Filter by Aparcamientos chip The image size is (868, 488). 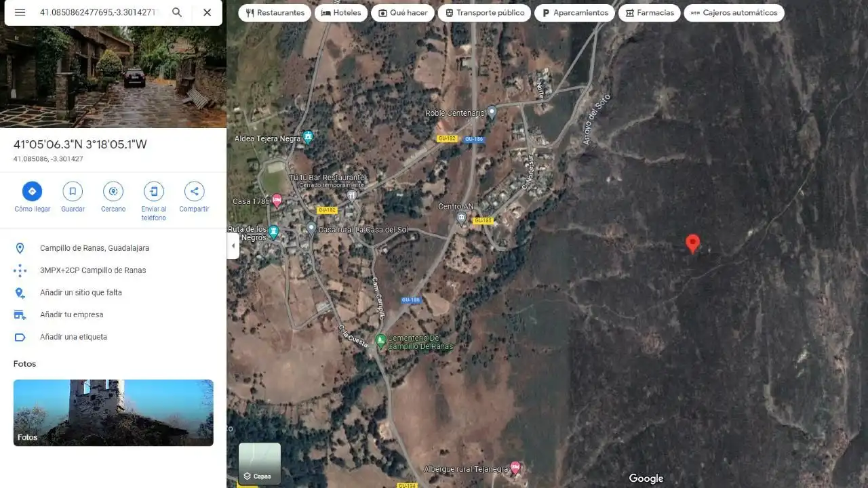(x=574, y=13)
